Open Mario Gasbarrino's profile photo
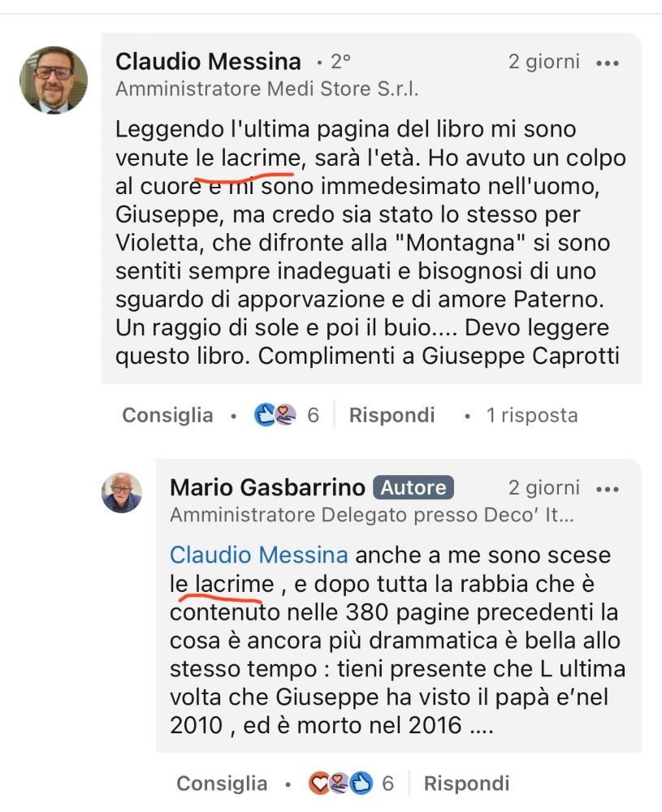The width and height of the screenshot is (662, 812). pos(122,492)
